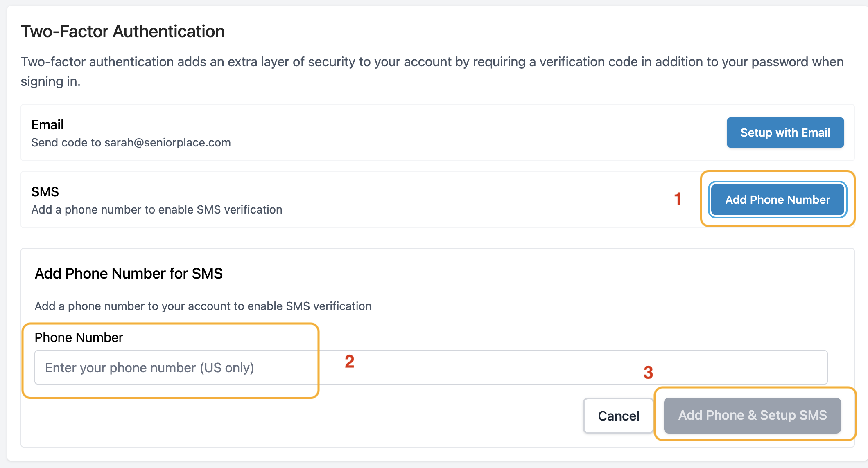Screen dimensions: 868x468
Task: Click the two-factor explanation paragraph
Action: 432,72
